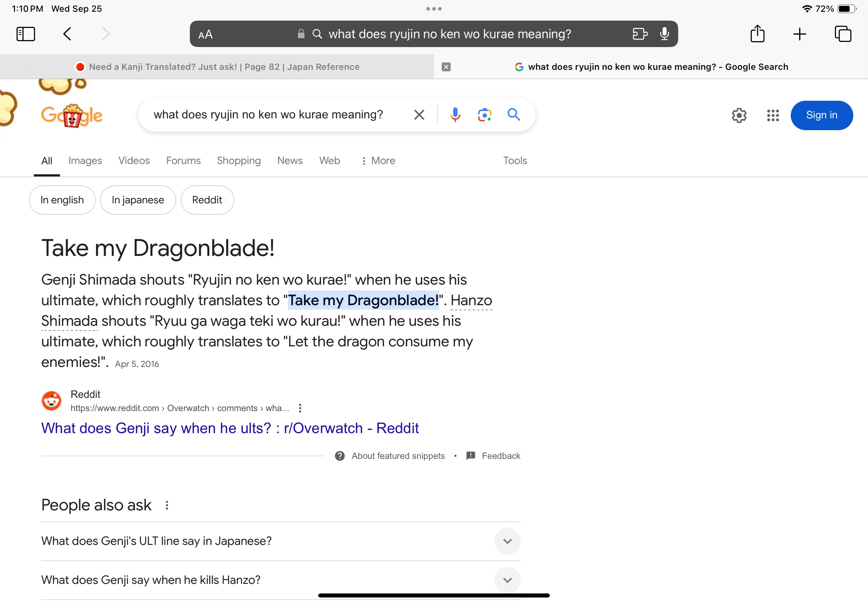
Task: Open People also ask options menu
Action: pos(167,506)
